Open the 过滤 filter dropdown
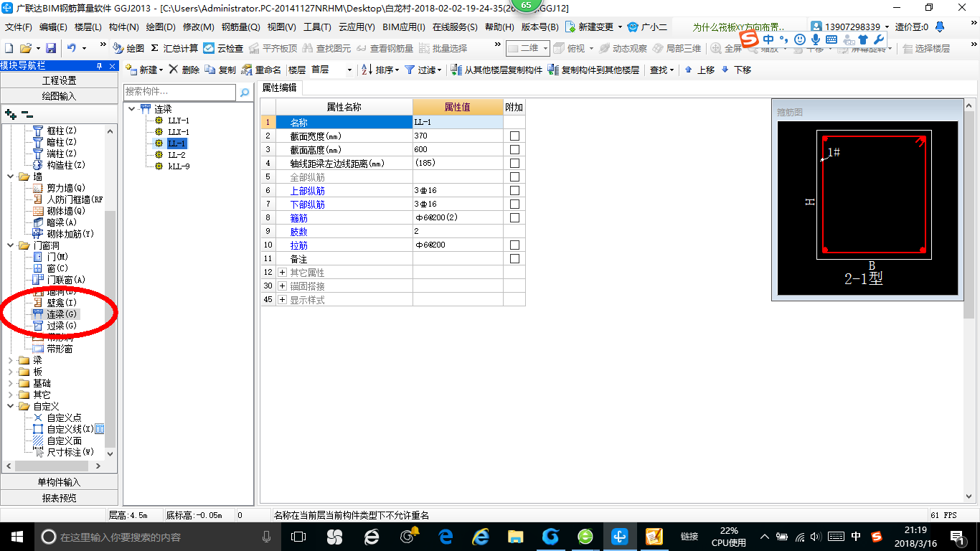This screenshot has height=551, width=980. tap(423, 70)
